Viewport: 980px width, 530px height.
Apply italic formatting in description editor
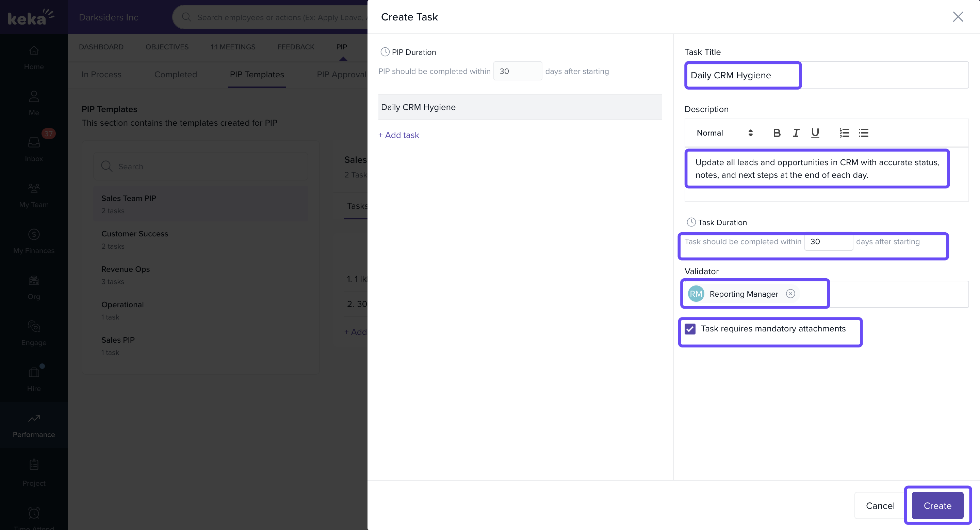point(796,133)
